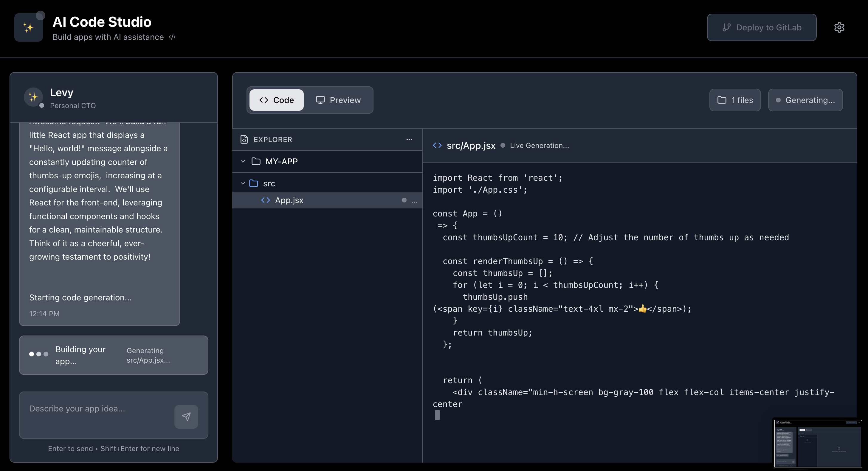This screenshot has height=471, width=868.
Task: Open the settings gear icon
Action: (x=839, y=27)
